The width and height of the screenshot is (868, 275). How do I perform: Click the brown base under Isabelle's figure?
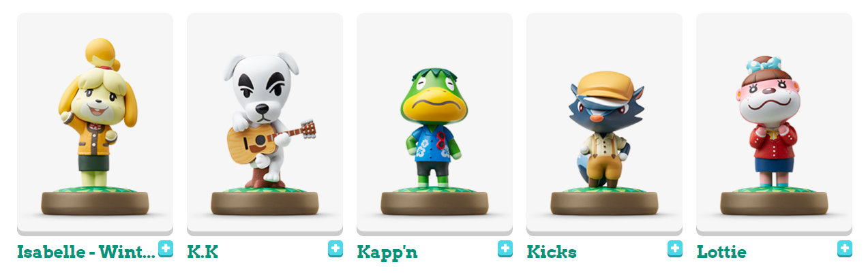(x=95, y=202)
